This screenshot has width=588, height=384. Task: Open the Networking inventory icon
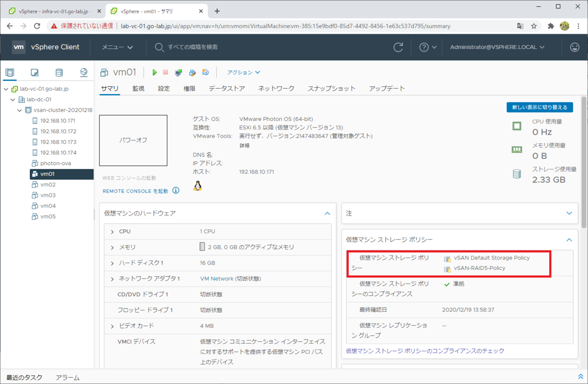(84, 72)
